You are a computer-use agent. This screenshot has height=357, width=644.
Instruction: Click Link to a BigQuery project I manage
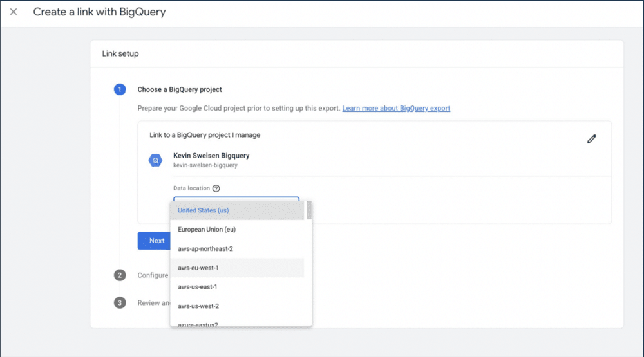point(205,135)
